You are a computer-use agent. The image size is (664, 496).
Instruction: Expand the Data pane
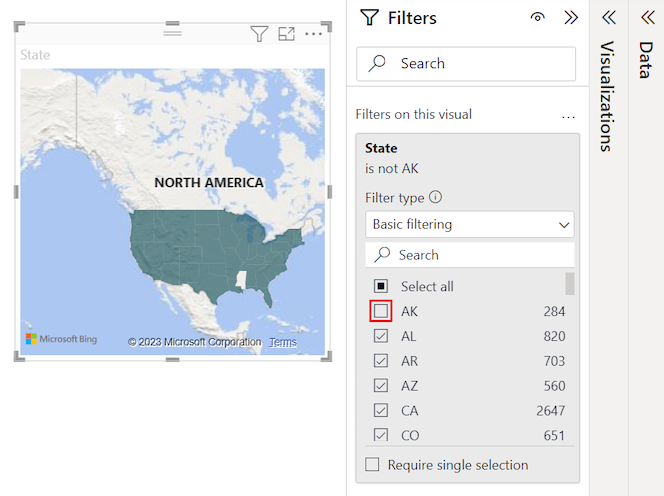646,17
